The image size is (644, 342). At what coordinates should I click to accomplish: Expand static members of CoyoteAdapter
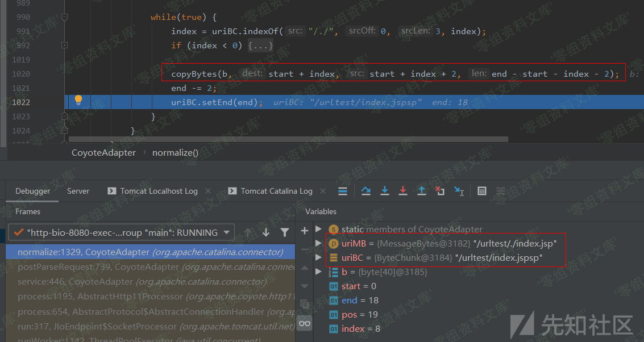tap(318, 229)
